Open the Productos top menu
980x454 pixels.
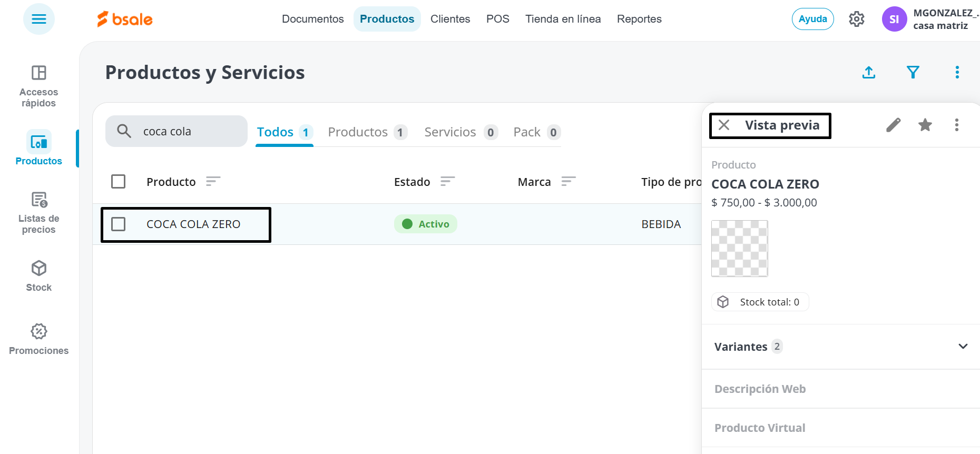(x=387, y=19)
